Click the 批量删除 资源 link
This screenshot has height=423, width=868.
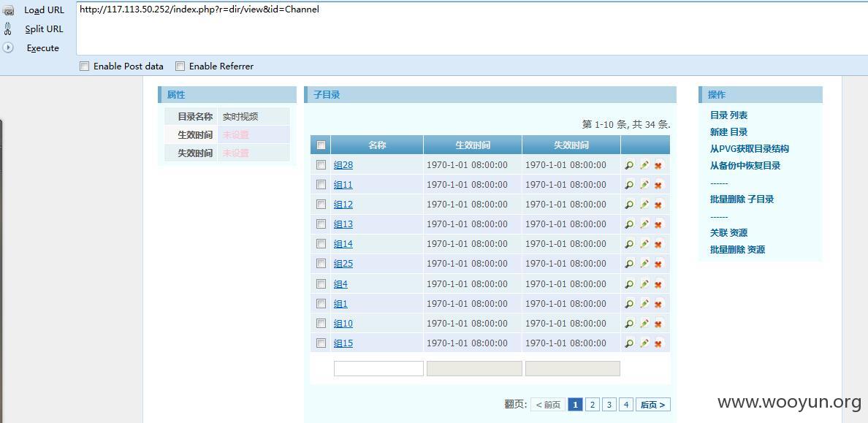(737, 250)
